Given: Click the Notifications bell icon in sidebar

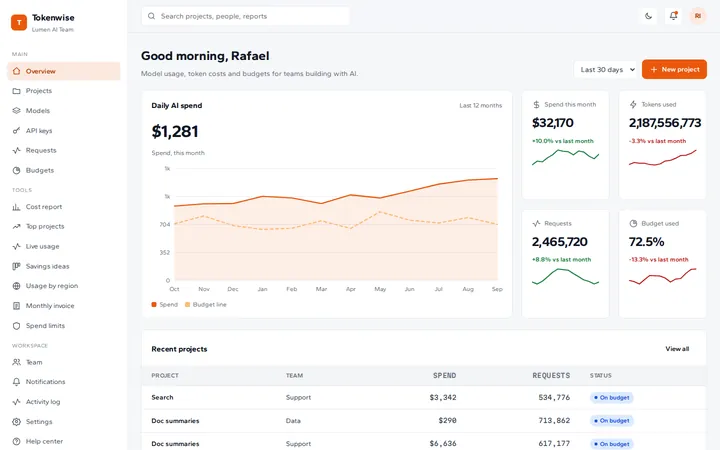Looking at the screenshot, I should click(17, 382).
